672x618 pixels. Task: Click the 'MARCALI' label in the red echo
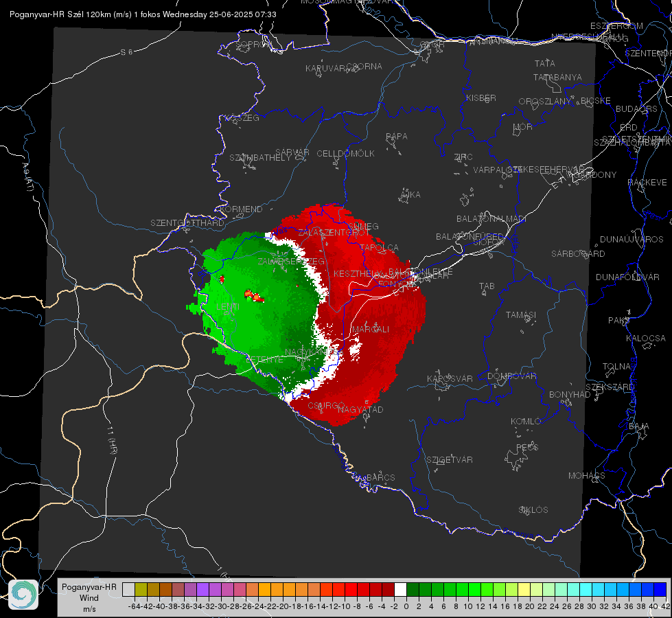coord(370,330)
